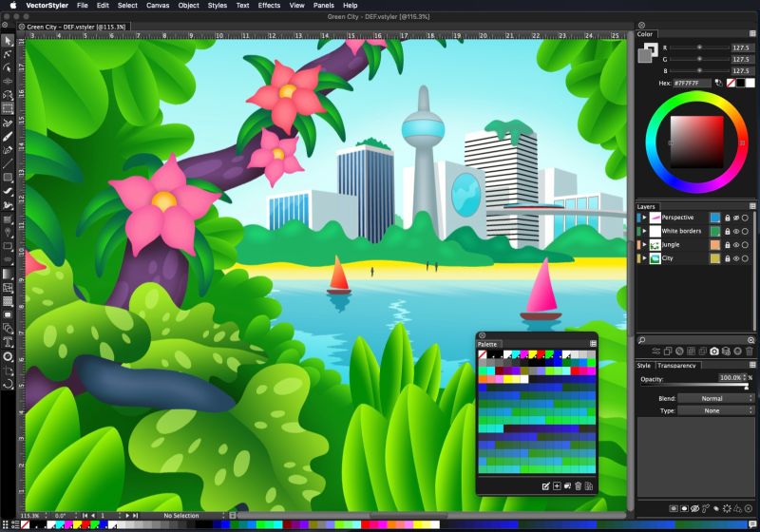760x532 pixels.
Task: Click the crossed-eye icon in Transparency footer
Action: (x=695, y=508)
